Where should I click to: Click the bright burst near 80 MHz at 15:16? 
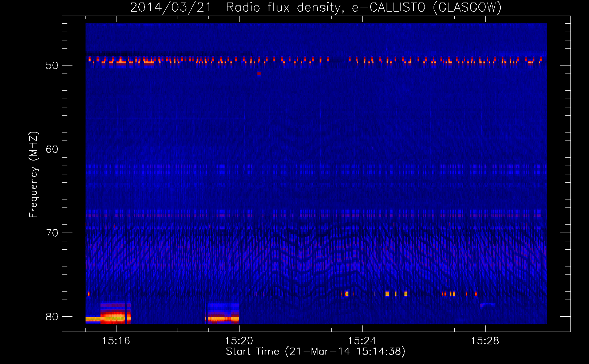pos(115,314)
